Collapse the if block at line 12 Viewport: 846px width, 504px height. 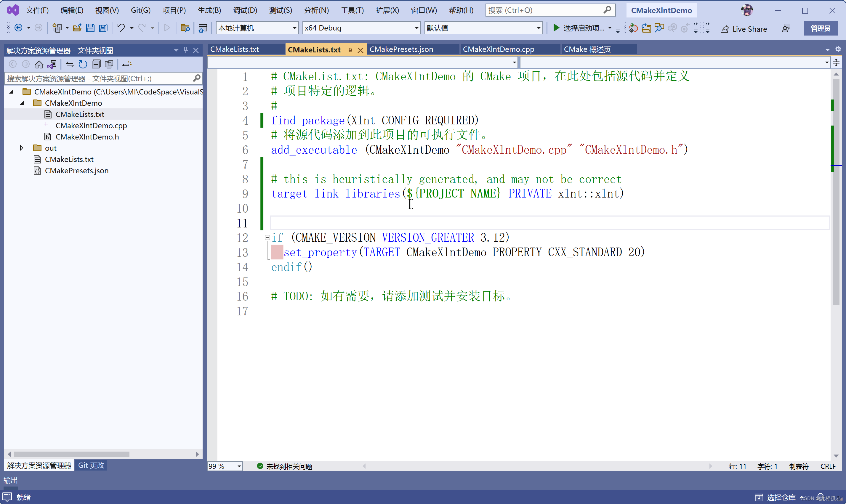click(x=267, y=238)
